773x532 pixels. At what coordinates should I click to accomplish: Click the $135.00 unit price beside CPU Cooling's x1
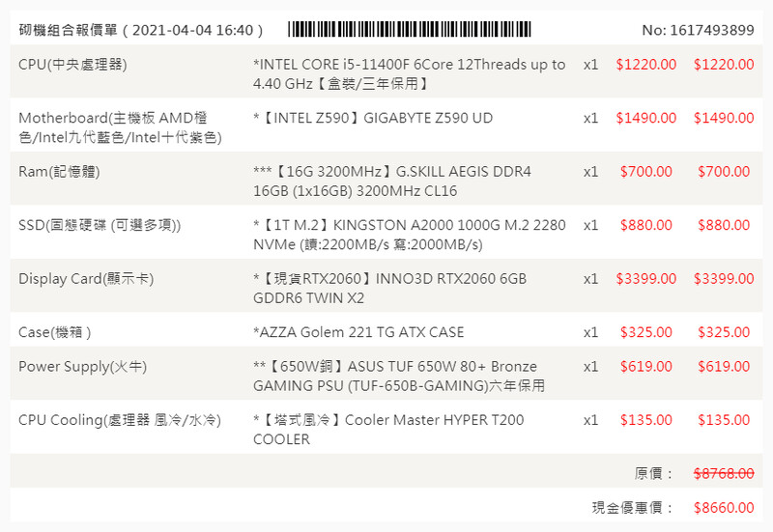tap(645, 420)
